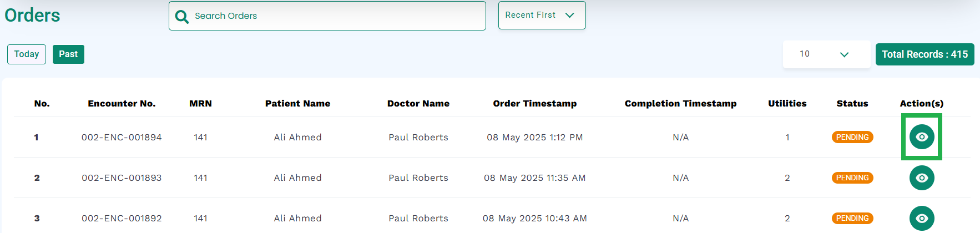Click the Order Timestamp column header
The height and width of the screenshot is (233, 980).
click(535, 103)
